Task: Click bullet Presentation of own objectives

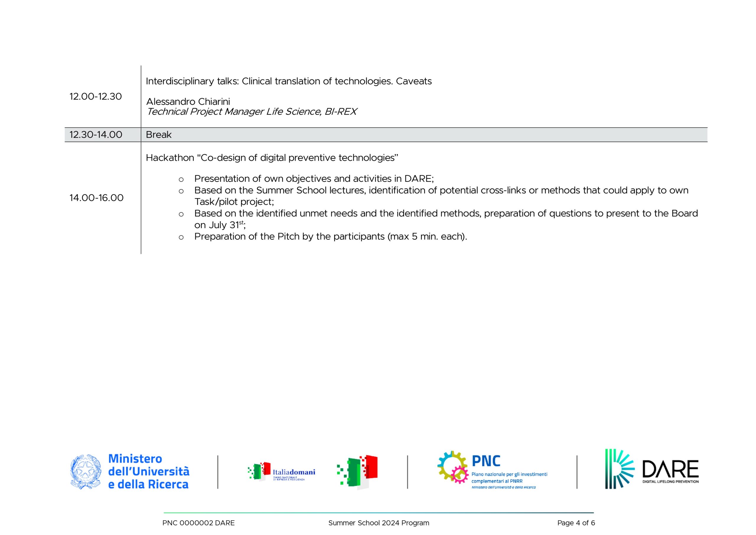Action: 314,178
